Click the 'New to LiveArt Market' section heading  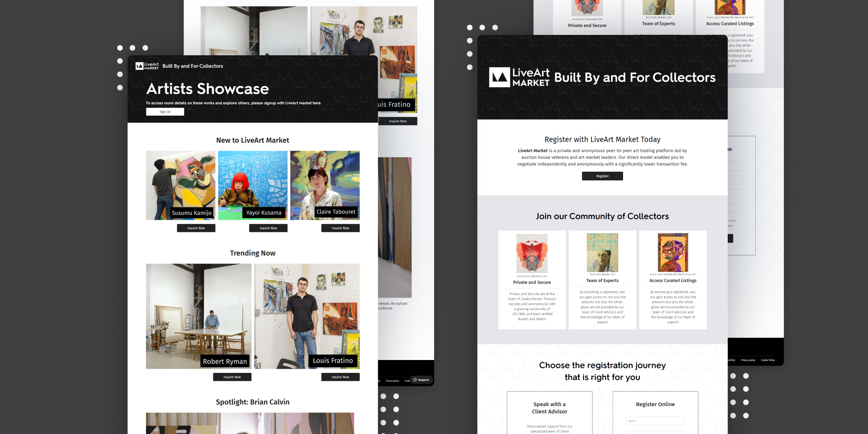click(x=252, y=141)
